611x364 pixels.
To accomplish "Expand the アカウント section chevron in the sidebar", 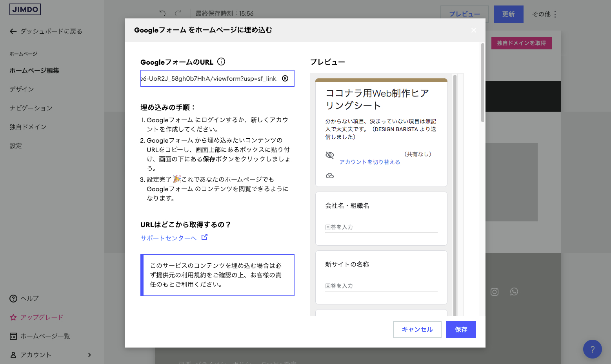I will pos(89,355).
